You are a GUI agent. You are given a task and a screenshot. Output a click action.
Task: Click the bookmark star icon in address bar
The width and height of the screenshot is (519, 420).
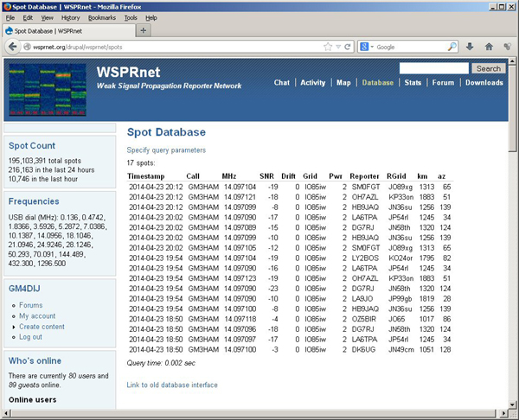coord(328,47)
